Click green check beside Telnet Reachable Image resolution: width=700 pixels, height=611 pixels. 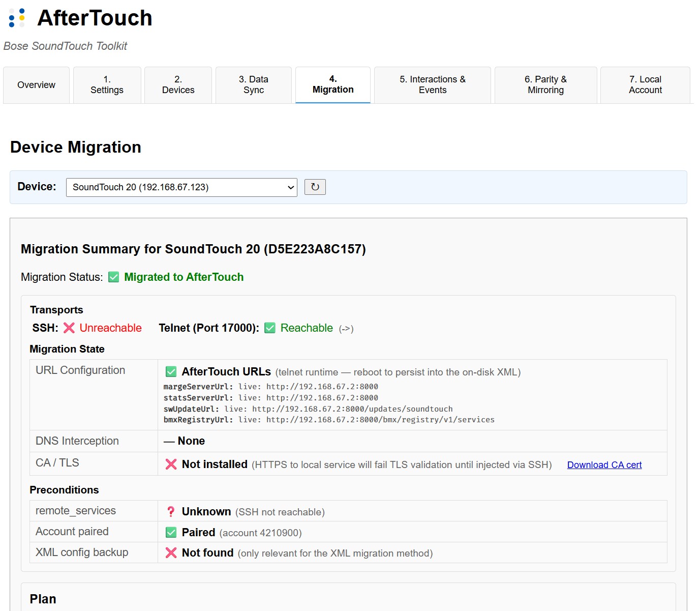pyautogui.click(x=270, y=328)
